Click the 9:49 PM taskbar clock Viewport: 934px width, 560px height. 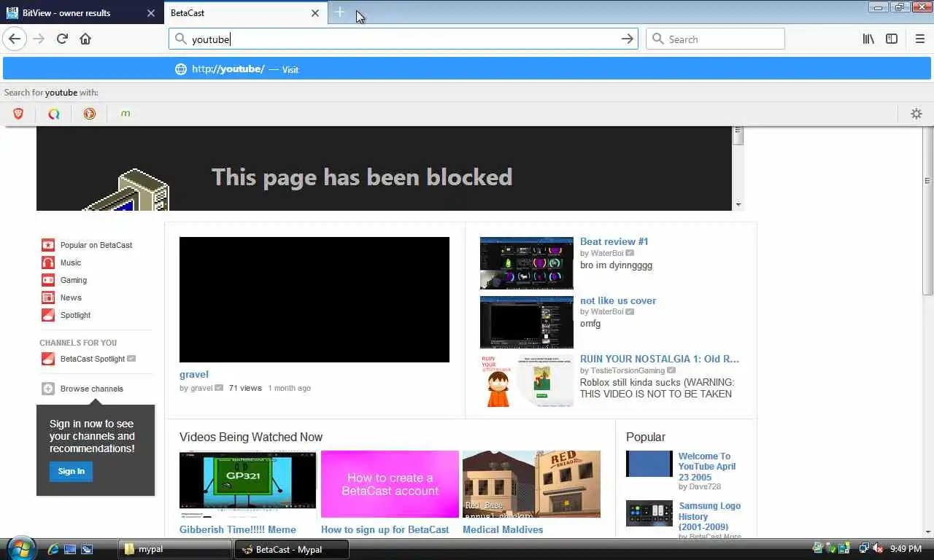tap(906, 548)
